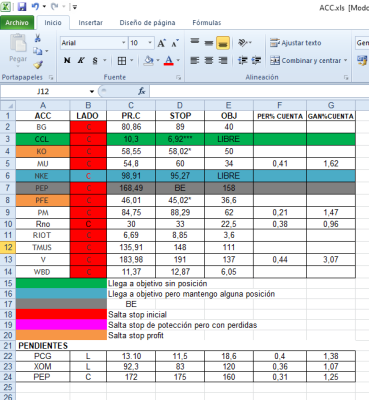Image resolution: width=369 pixels, height=400 pixels.
Task: Toggle Italic formatting K button
Action: pos(81,60)
